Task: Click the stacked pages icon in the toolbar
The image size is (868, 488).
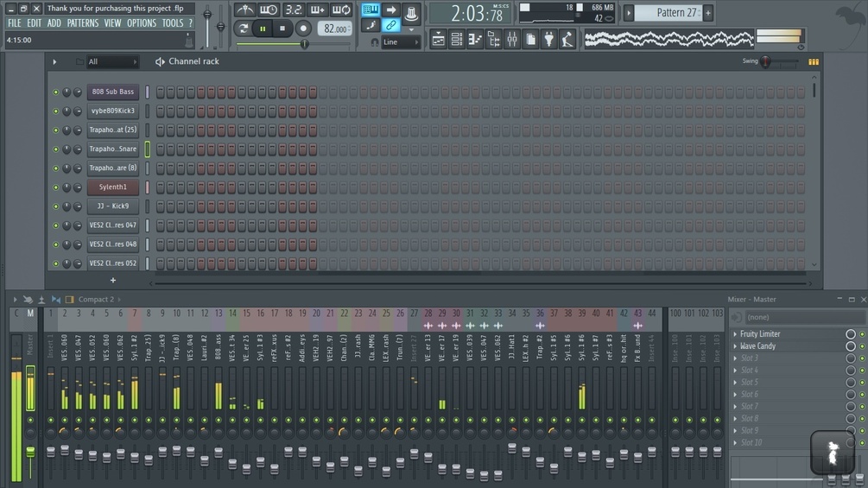Action: (530, 39)
